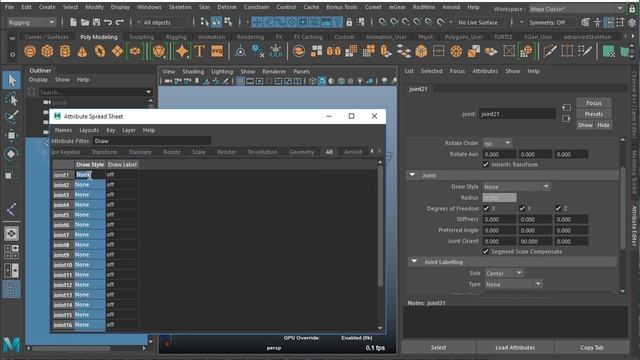Collapse the Joint section
Image resolution: width=640 pixels, height=360 pixels.
click(x=412, y=175)
